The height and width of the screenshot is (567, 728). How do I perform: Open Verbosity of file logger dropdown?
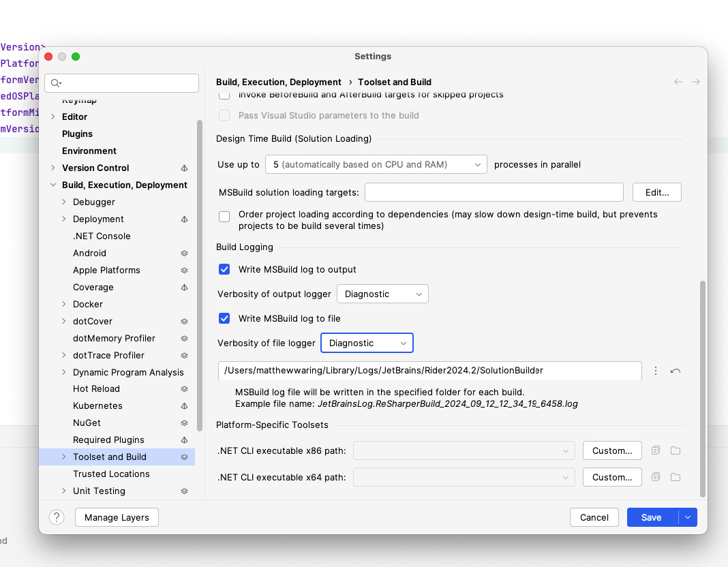point(367,343)
